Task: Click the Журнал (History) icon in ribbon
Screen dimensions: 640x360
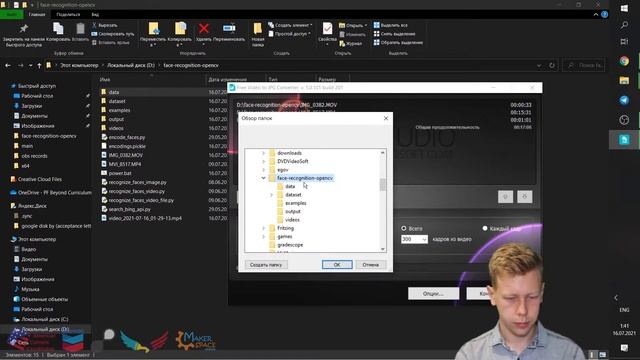Action: click(x=342, y=43)
